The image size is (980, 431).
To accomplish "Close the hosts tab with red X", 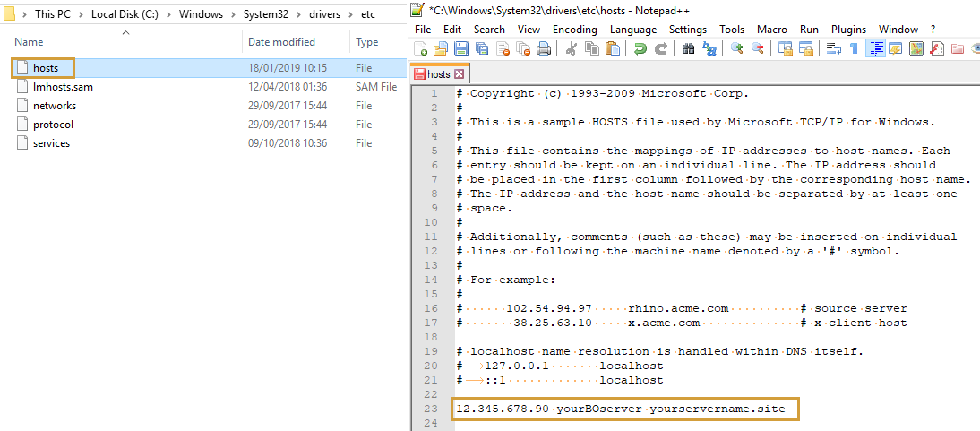I will (x=460, y=74).
